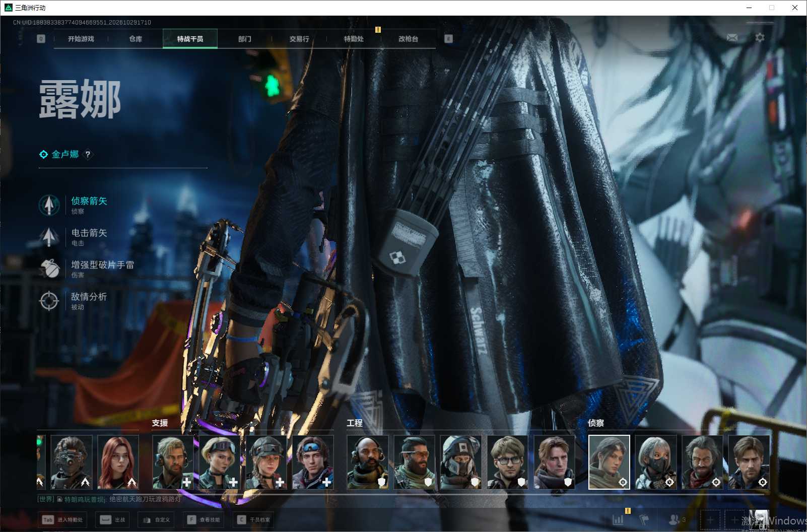
Task: Choose the blonde support operator with goggles
Action: click(x=220, y=462)
